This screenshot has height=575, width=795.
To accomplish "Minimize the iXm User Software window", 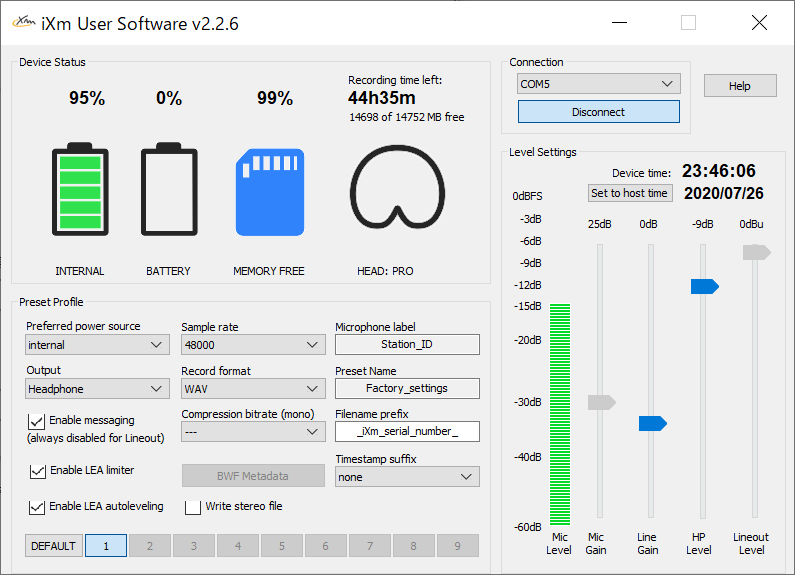I will pos(620,22).
